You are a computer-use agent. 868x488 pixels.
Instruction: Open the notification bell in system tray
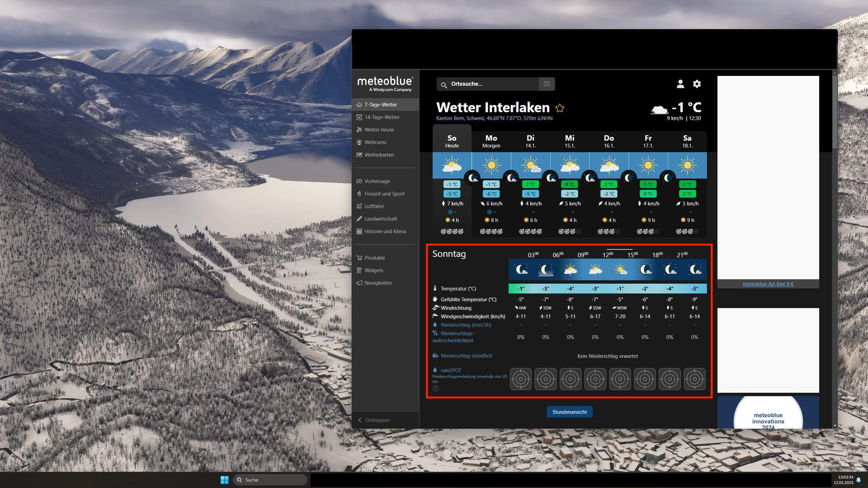[859, 480]
